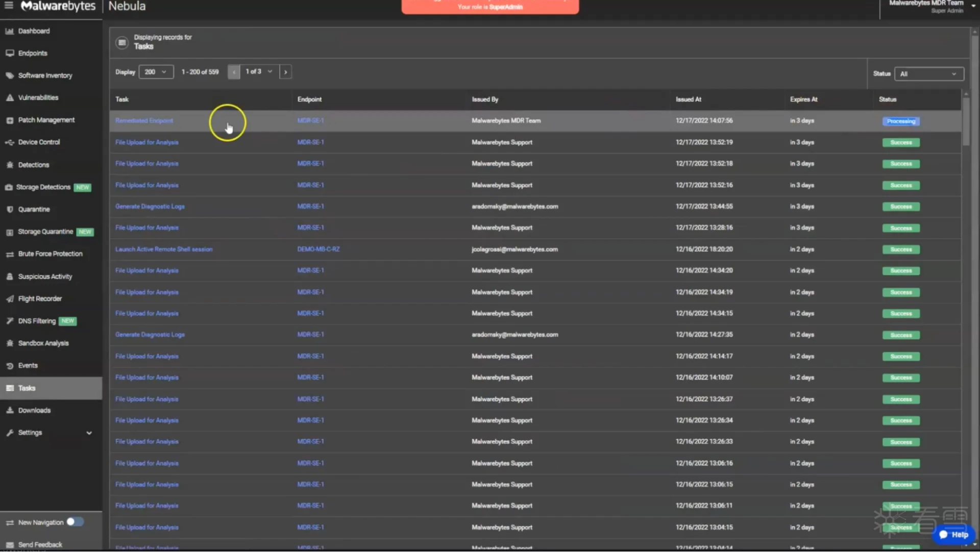Viewport: 980px width, 552px height.
Task: Open Launch Active Remote Shell session task
Action: click(163, 249)
